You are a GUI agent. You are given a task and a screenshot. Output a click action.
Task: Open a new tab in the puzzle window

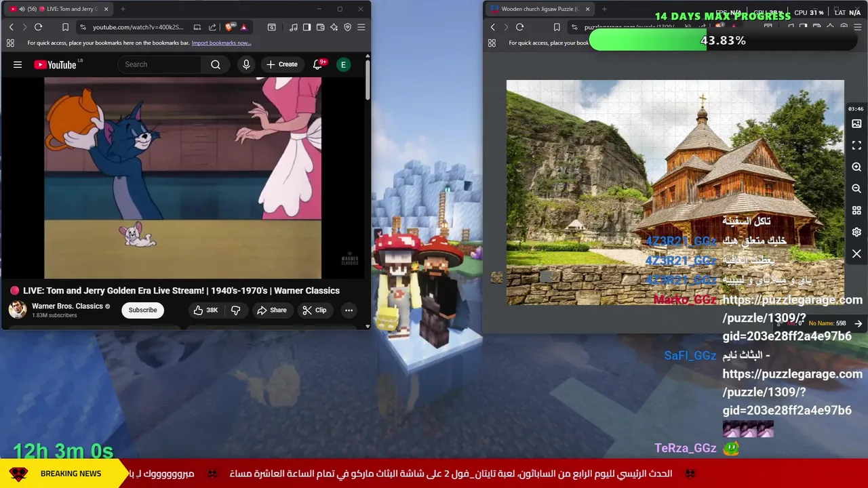point(604,9)
